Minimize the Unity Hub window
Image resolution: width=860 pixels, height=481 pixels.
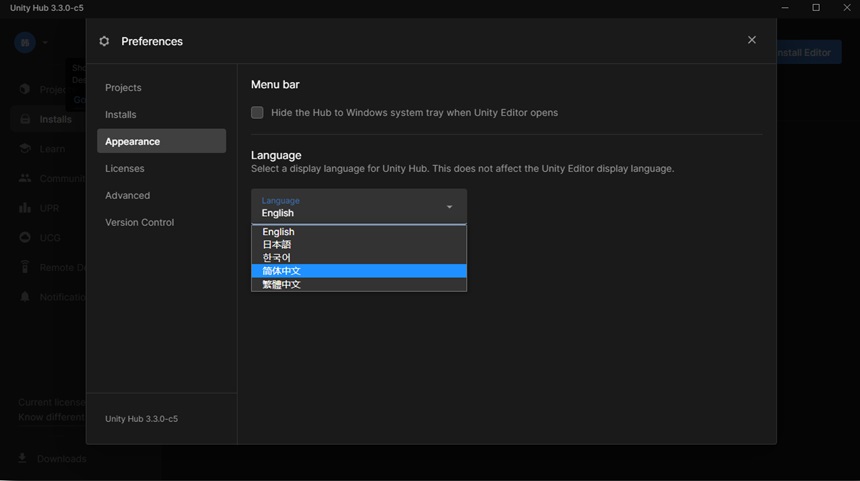coord(785,8)
